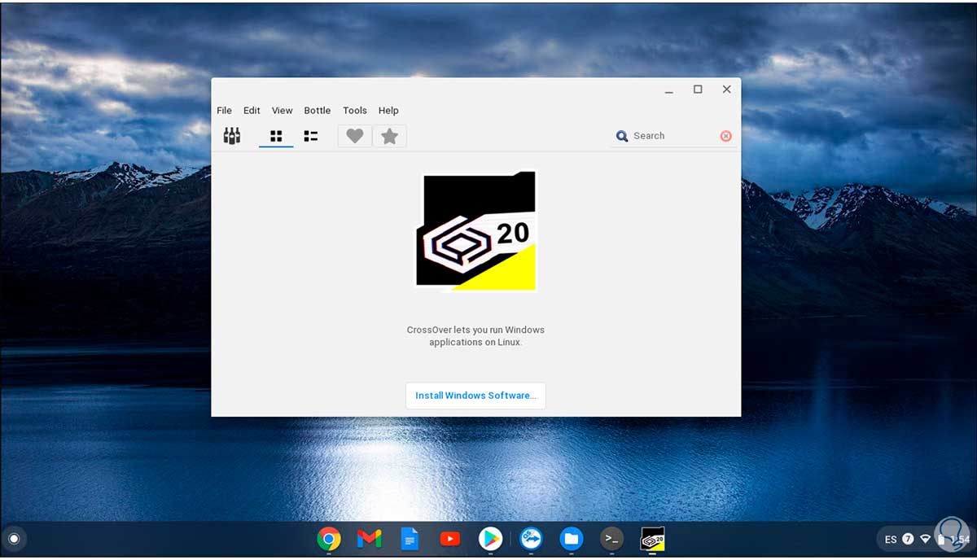977x560 pixels.
Task: Click the clock in system tray
Action: [x=960, y=540]
